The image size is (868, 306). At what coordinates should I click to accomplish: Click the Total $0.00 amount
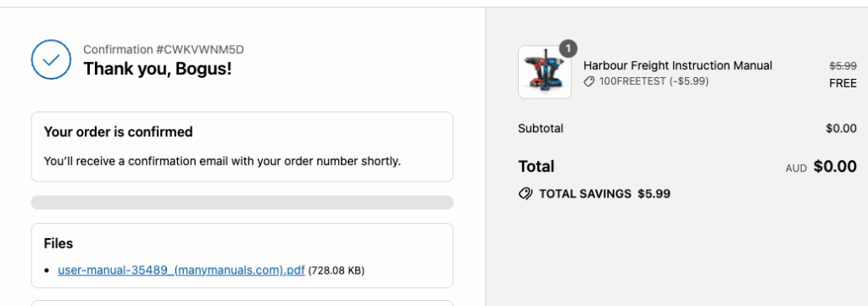[x=835, y=166]
